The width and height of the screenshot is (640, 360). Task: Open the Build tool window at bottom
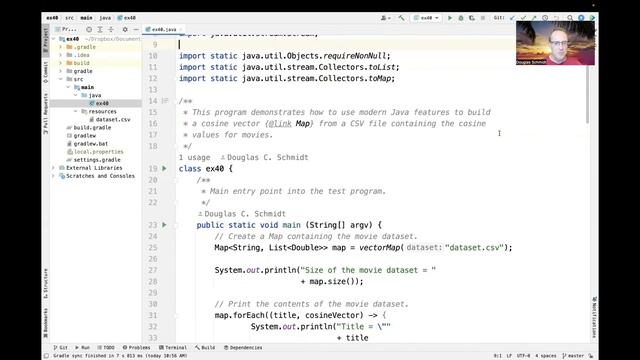click(x=205, y=348)
